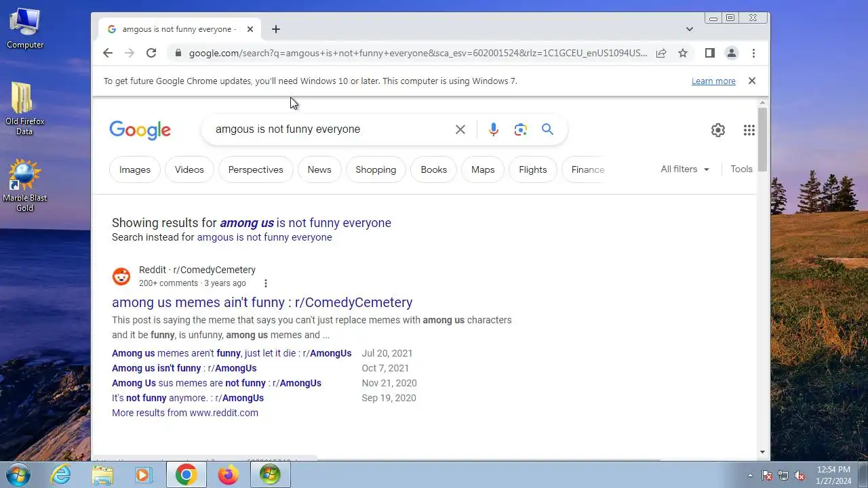
Task: Expand the All filters dropdown
Action: point(685,169)
